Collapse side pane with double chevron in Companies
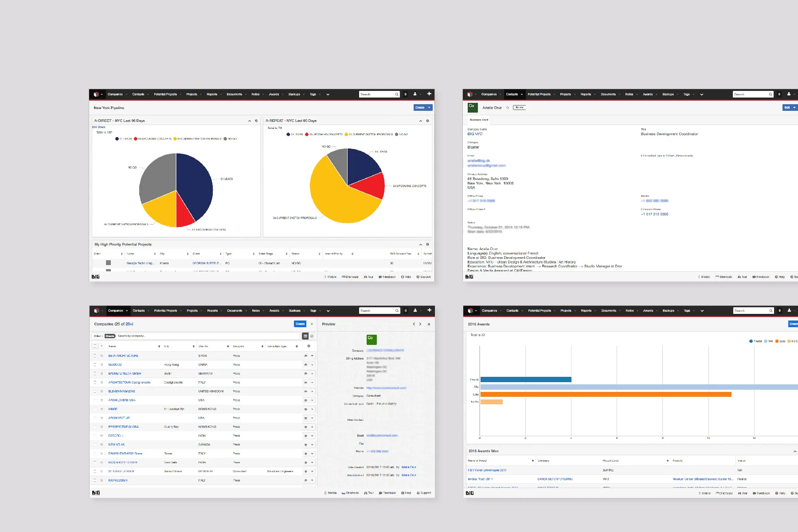This screenshot has width=798, height=532. [312, 324]
